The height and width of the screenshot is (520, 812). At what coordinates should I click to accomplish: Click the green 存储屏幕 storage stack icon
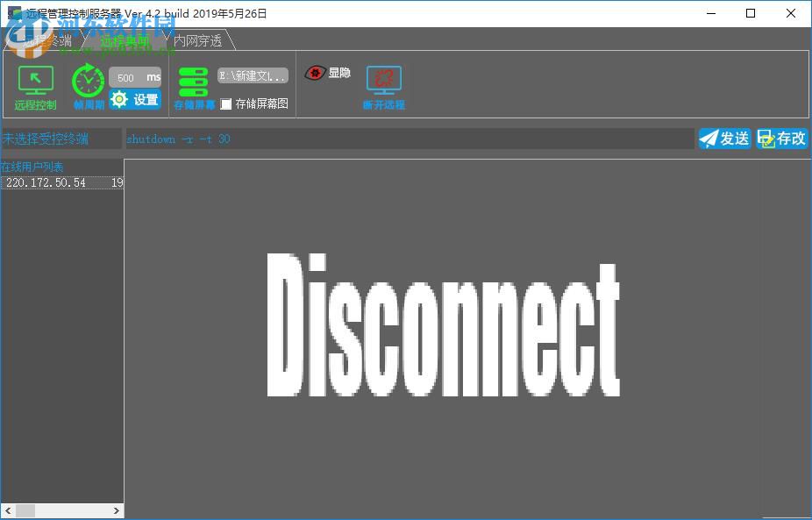click(x=193, y=82)
